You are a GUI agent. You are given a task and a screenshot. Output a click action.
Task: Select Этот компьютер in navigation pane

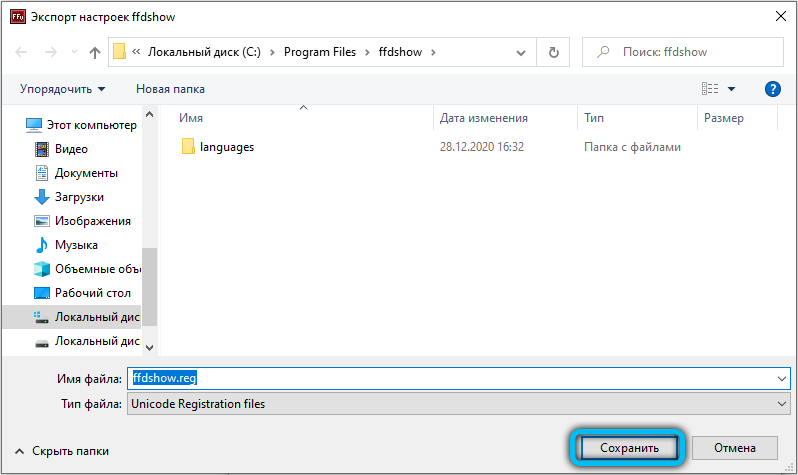tap(81, 125)
